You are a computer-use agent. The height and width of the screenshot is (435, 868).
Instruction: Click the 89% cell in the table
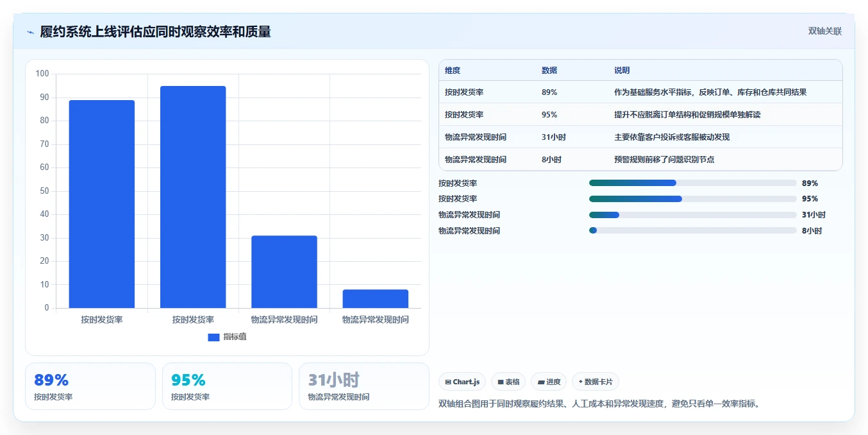[549, 92]
